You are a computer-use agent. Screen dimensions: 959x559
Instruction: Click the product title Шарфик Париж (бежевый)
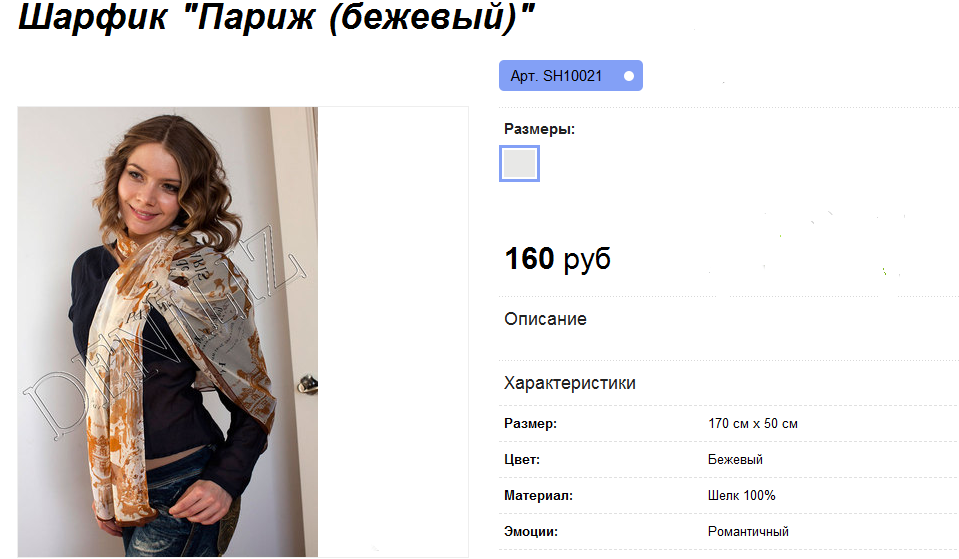coord(276,17)
